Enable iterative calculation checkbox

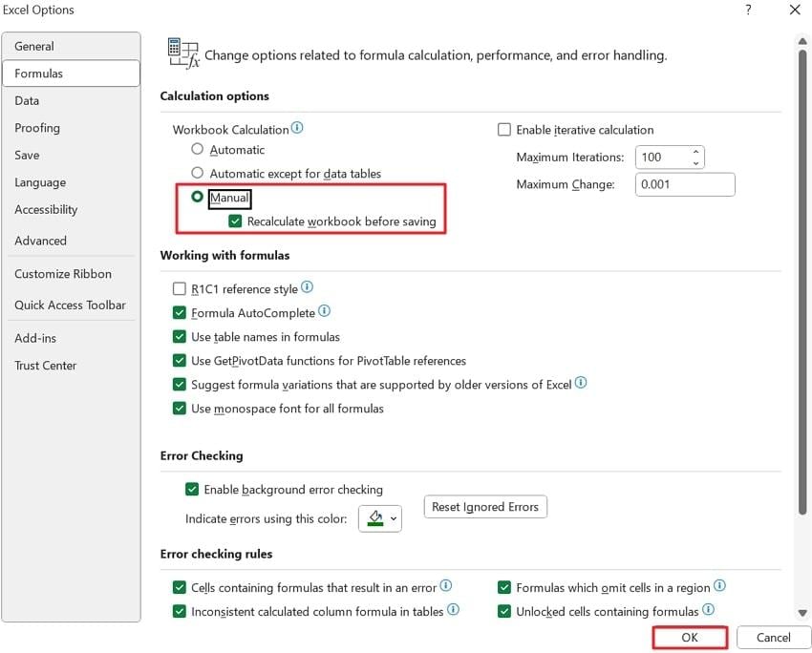click(504, 129)
